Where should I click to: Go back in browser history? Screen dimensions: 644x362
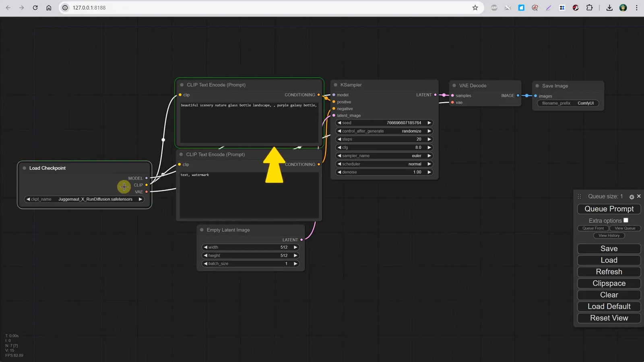pyautogui.click(x=8, y=8)
